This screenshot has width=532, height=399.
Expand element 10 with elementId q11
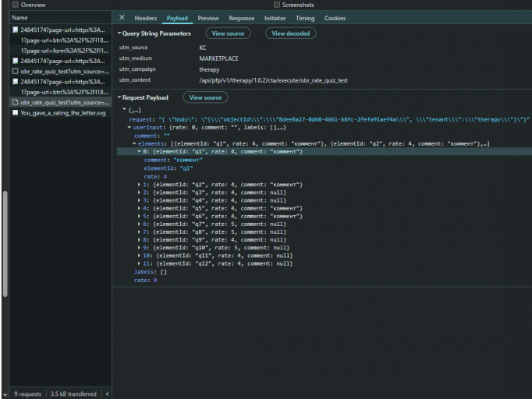[x=139, y=256]
